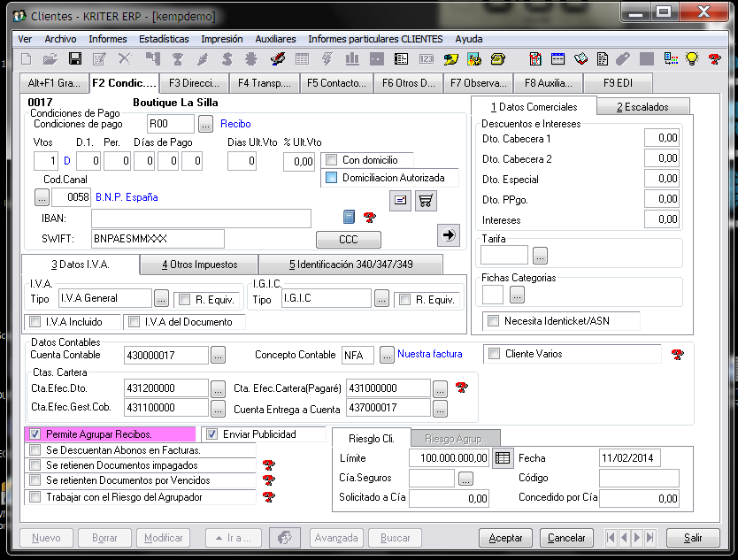The image size is (738, 560).
Task: Click the Nuestra factura link text
Action: tap(430, 354)
